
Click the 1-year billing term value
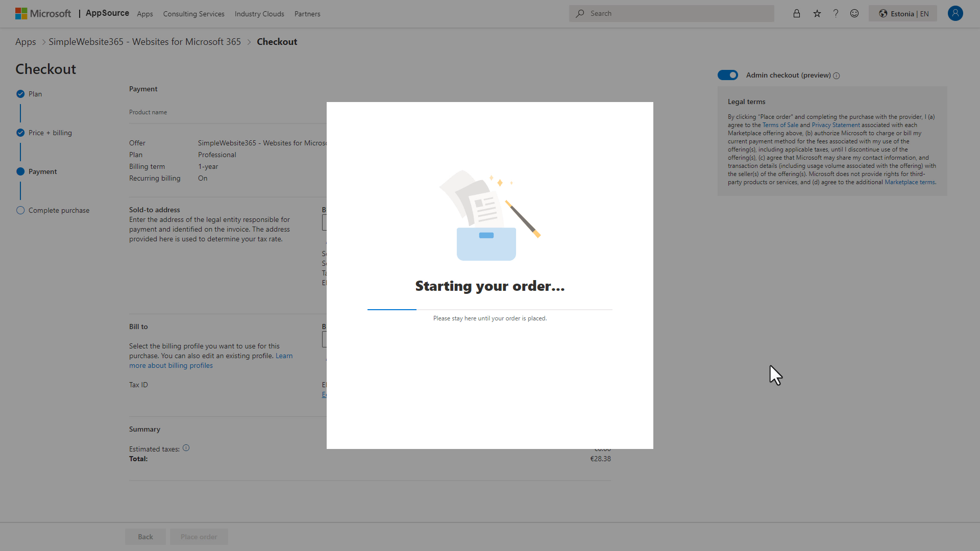[208, 166]
